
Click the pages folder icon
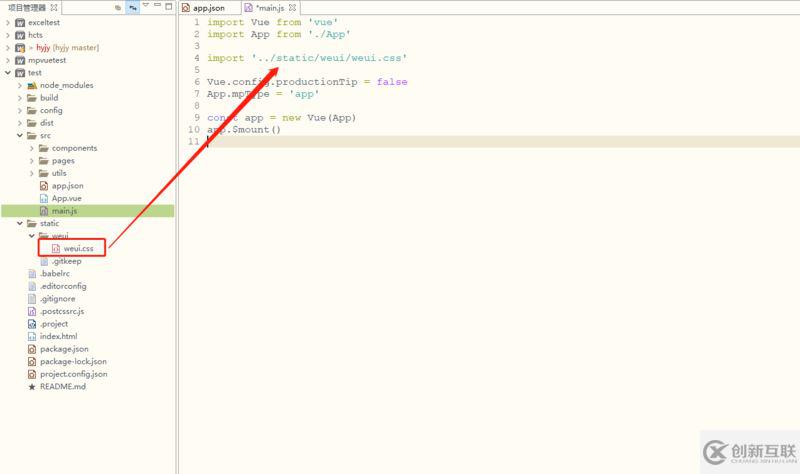click(44, 161)
